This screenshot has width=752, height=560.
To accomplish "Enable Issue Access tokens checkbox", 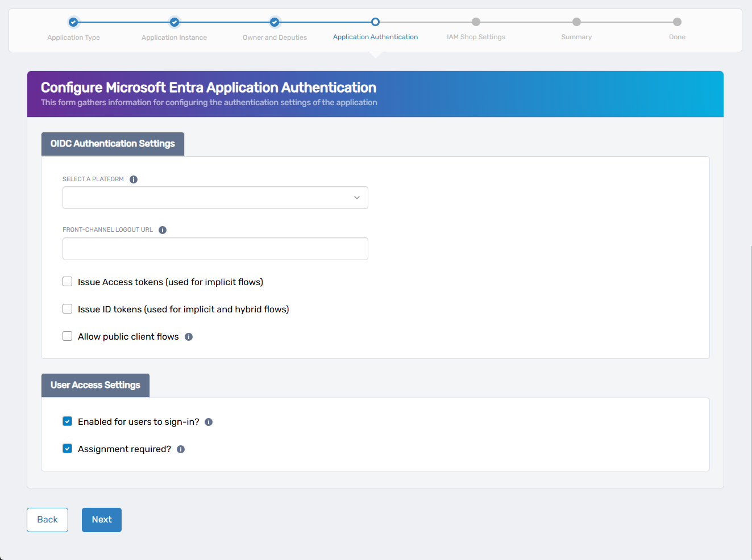I will [x=67, y=281].
